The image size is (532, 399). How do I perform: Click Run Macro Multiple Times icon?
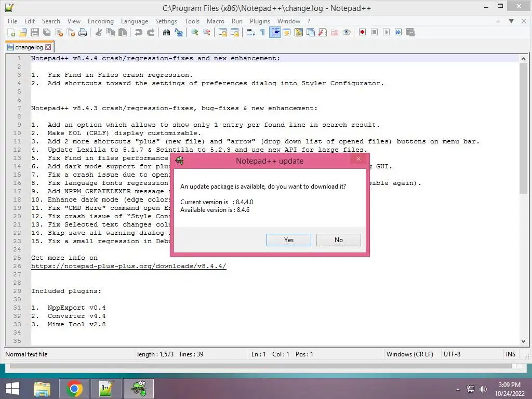pos(398,32)
